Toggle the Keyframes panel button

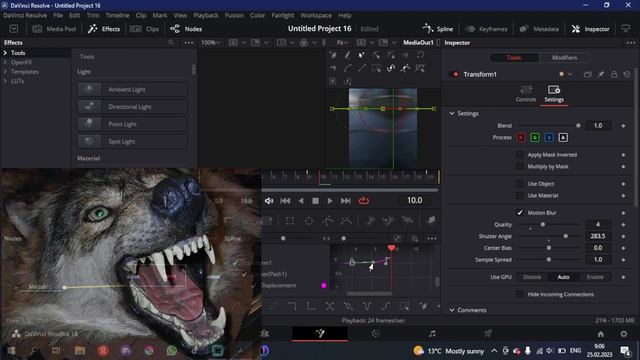pyautogui.click(x=487, y=29)
